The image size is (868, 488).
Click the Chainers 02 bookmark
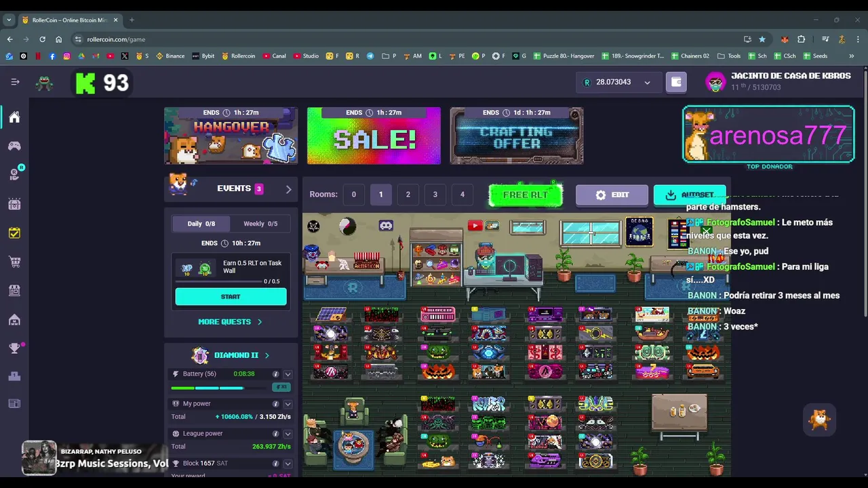point(690,56)
